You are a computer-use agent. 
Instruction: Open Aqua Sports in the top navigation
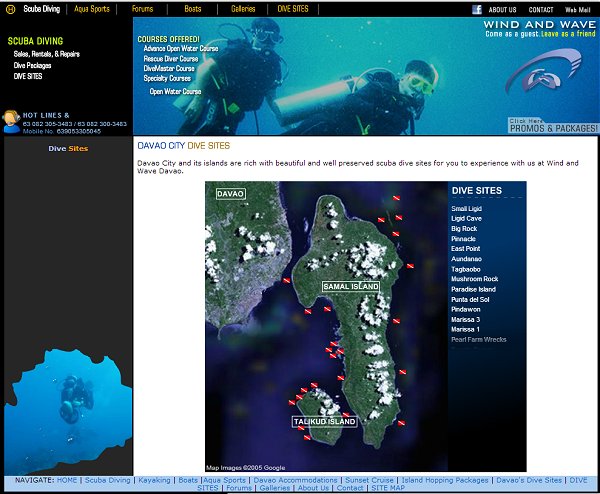coord(92,9)
